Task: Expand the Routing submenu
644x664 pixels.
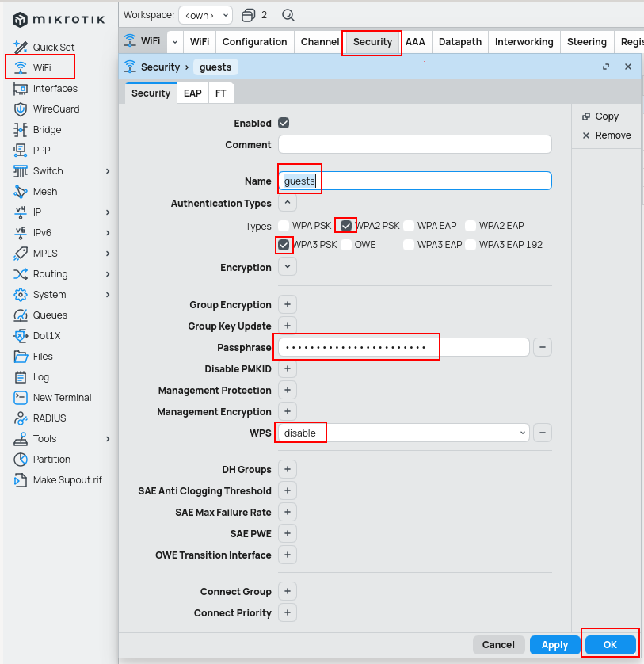Action: (108, 274)
